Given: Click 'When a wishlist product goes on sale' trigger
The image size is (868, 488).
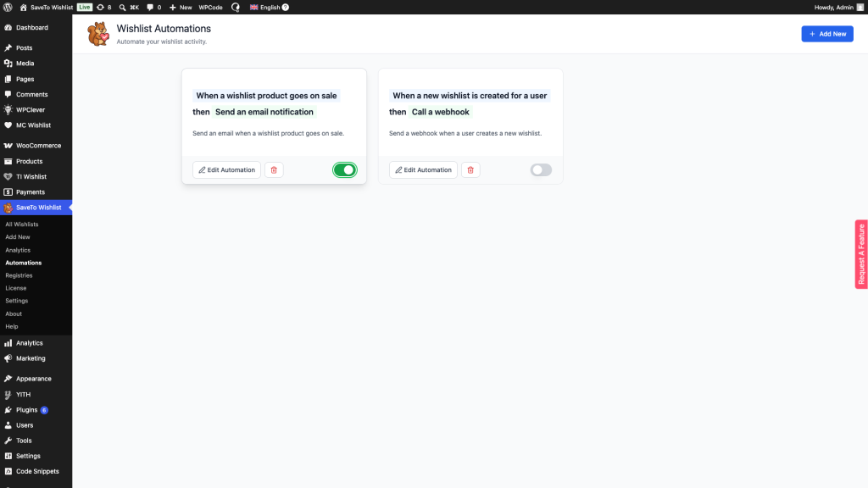Looking at the screenshot, I should point(266,96).
